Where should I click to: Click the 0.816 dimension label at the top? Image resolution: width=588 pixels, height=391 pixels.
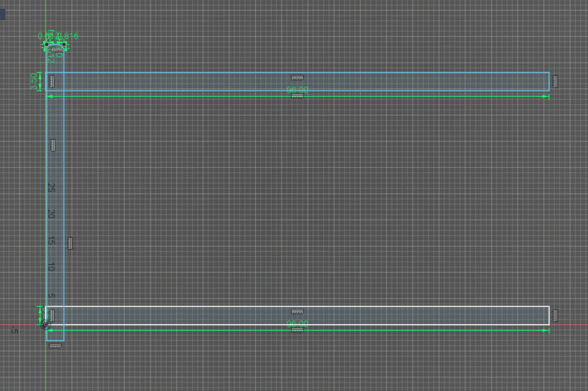pos(68,36)
